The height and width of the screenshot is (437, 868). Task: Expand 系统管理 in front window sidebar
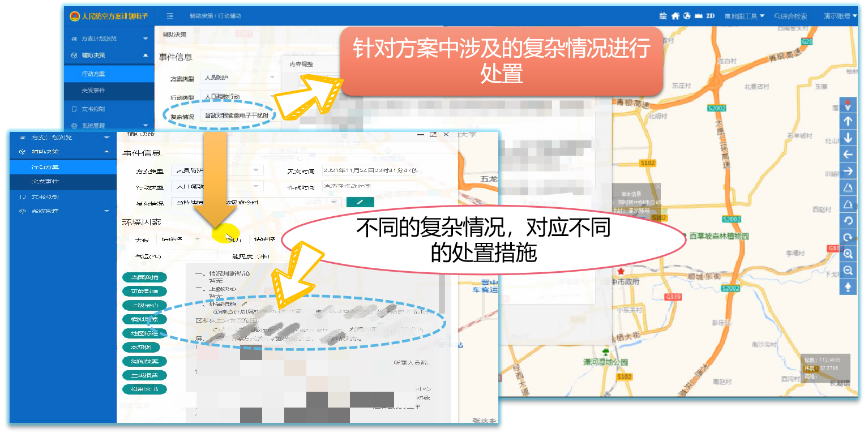click(x=63, y=211)
